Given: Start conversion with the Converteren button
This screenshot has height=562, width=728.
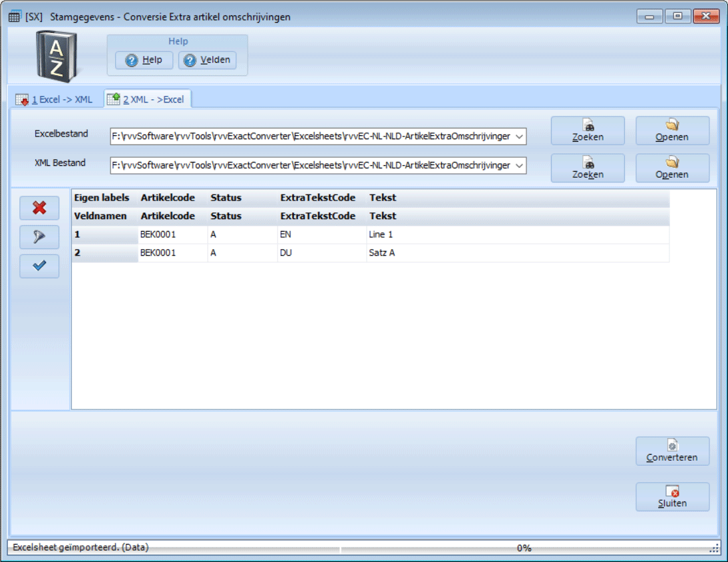Looking at the screenshot, I should 672,451.
